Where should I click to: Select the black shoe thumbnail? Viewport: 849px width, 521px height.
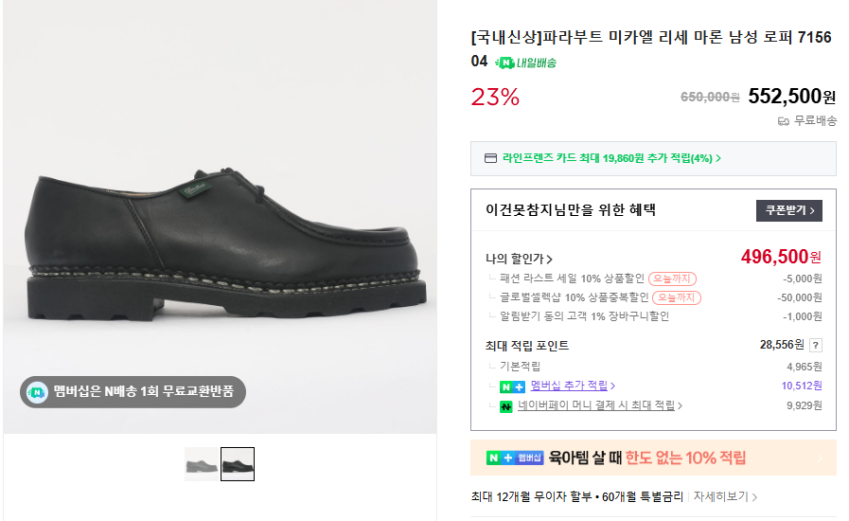pos(237,464)
